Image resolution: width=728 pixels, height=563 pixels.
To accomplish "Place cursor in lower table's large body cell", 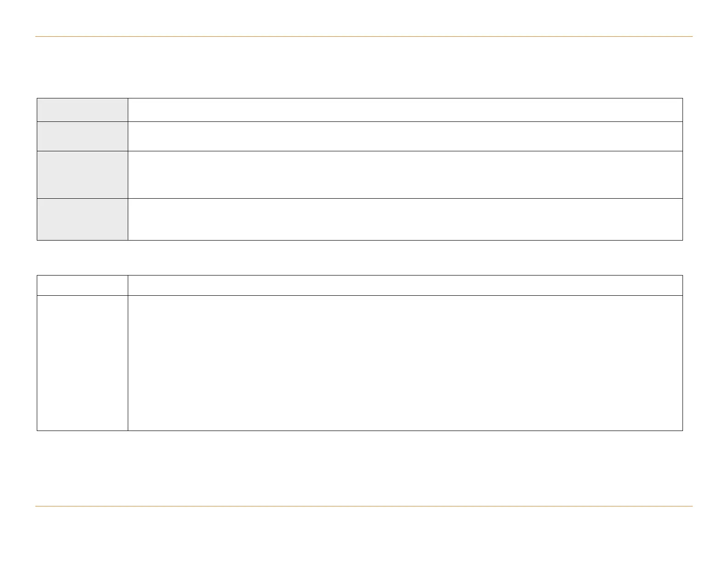I will pyautogui.click(x=405, y=363).
